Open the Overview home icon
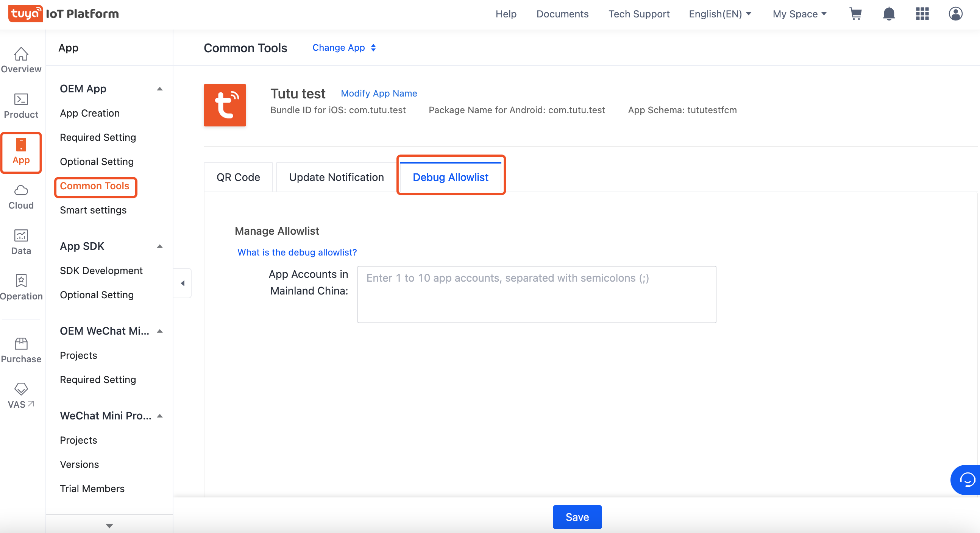980x533 pixels. [x=21, y=54]
